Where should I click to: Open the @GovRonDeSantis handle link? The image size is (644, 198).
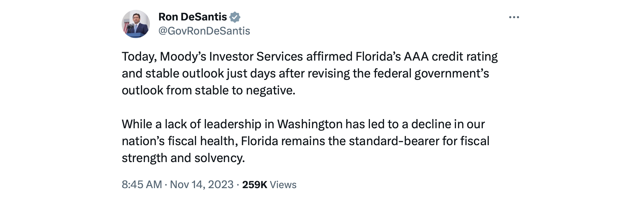pos(204,31)
